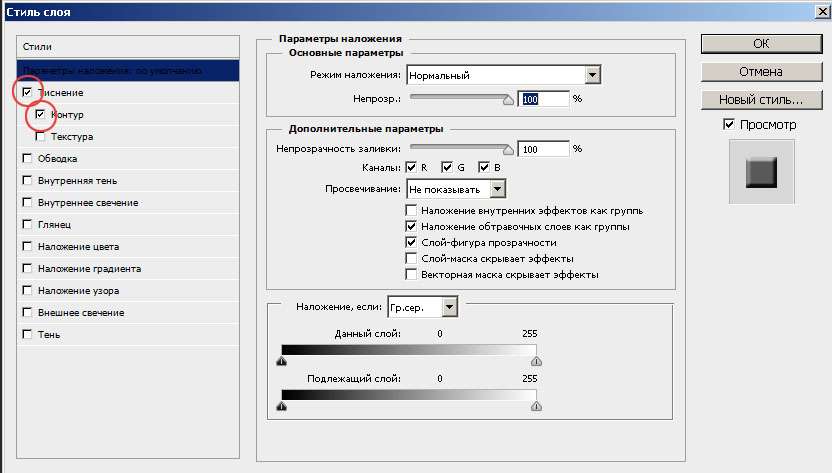This screenshot has width=832, height=473.
Task: Open the Внешнее свечение settings
Action: pyautogui.click(x=81, y=313)
